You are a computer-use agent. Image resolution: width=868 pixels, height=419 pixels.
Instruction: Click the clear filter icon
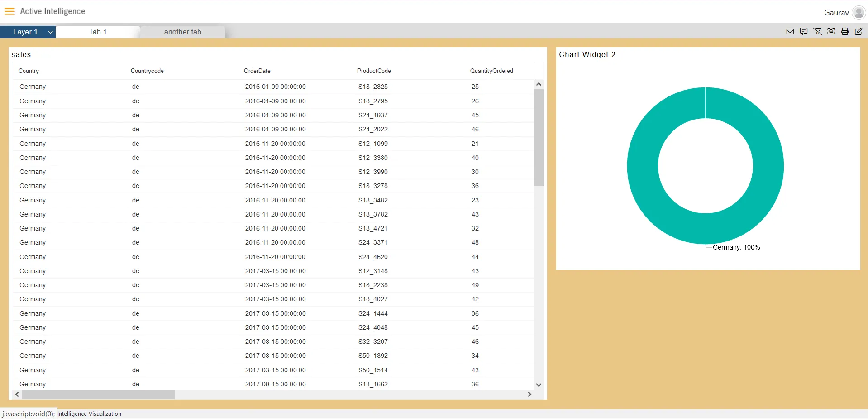[x=817, y=31]
